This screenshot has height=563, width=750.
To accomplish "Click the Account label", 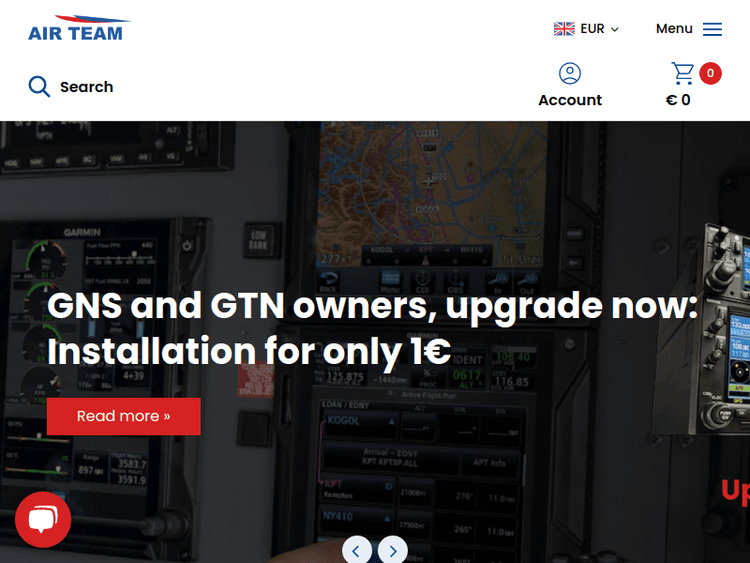I will [570, 100].
